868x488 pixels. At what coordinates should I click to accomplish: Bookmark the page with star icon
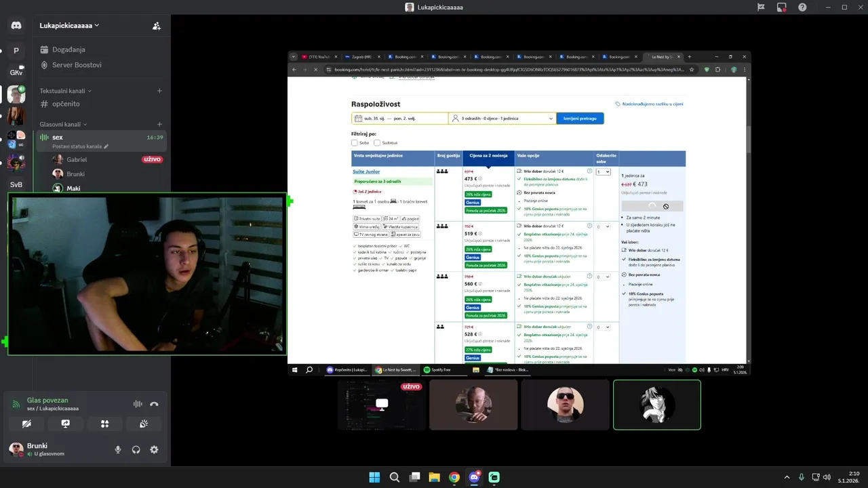(x=692, y=69)
